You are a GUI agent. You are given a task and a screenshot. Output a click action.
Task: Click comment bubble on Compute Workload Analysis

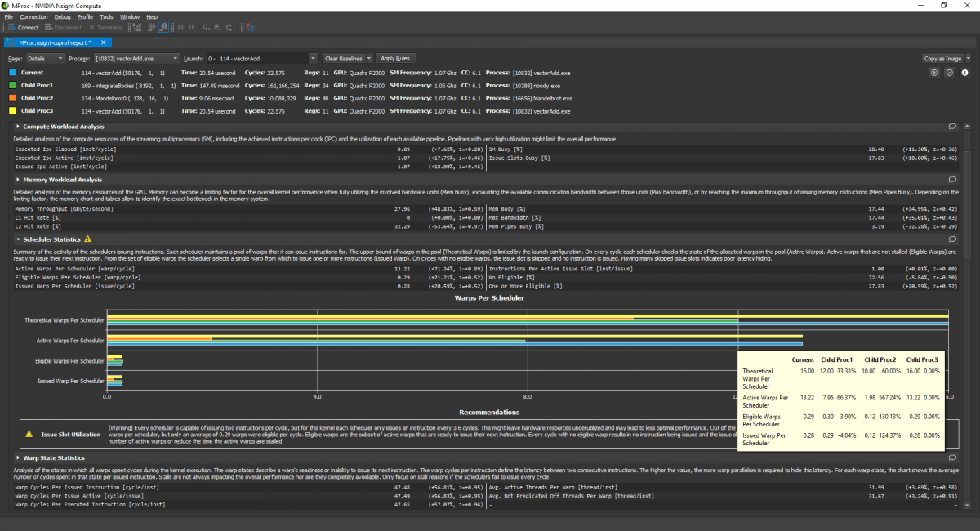(x=952, y=127)
